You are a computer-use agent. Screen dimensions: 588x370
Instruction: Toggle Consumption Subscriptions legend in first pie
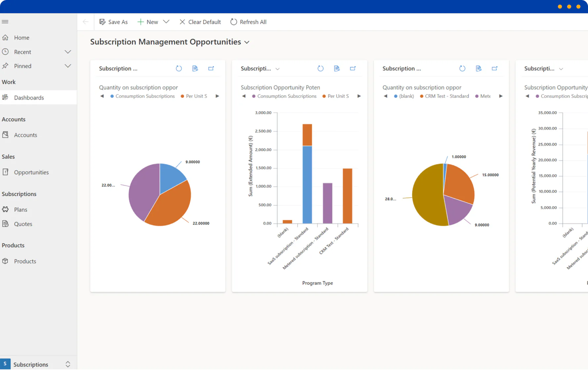142,96
